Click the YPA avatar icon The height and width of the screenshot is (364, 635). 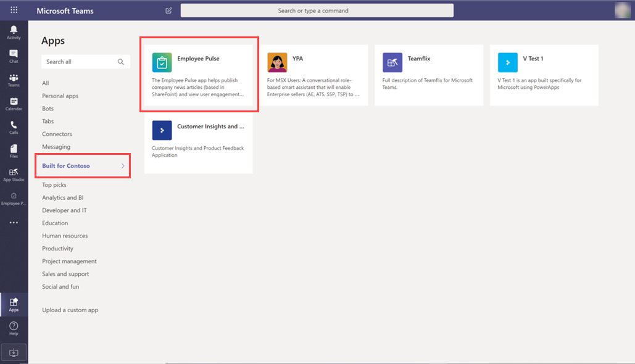277,62
